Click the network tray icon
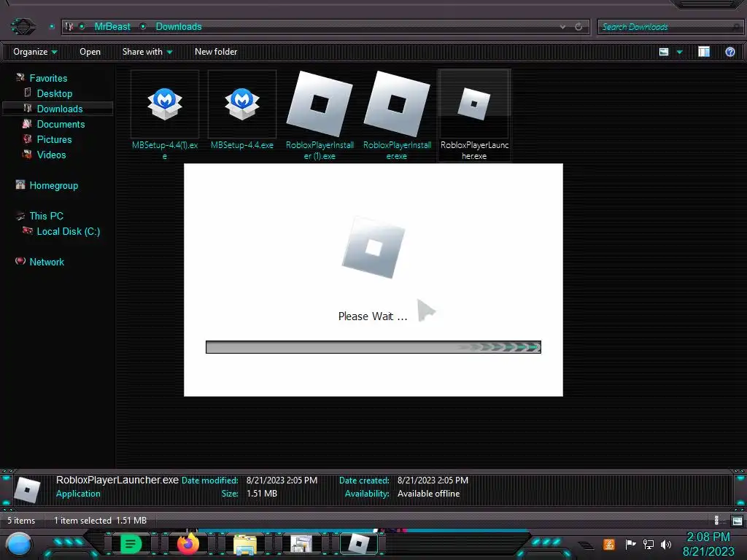Image resolution: width=747 pixels, height=560 pixels. [648, 544]
